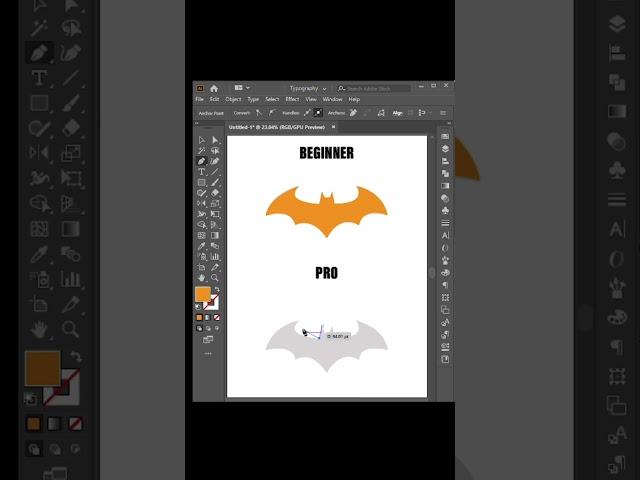Open Change Screen Mode button

click(208, 340)
